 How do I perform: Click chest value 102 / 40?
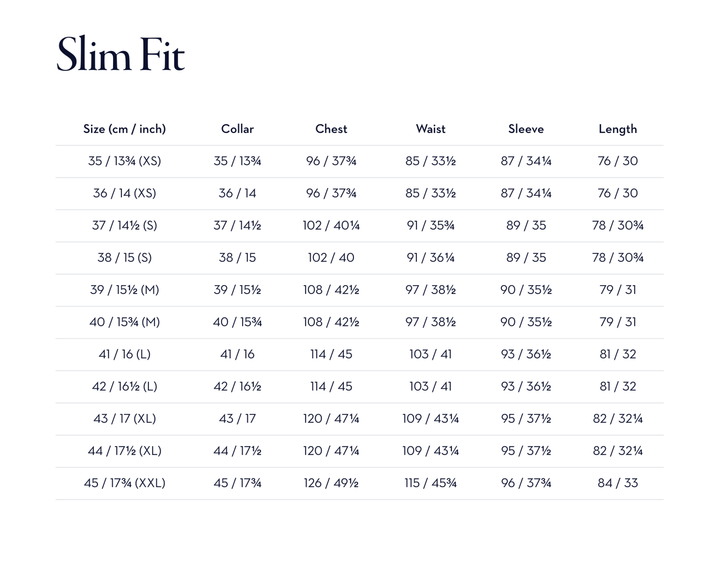[x=331, y=257]
